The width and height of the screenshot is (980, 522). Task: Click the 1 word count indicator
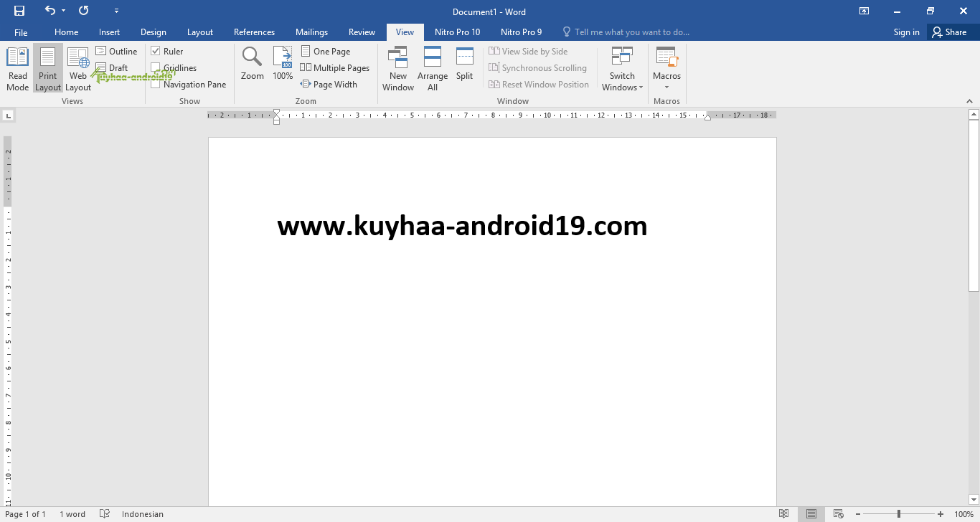[72, 514]
